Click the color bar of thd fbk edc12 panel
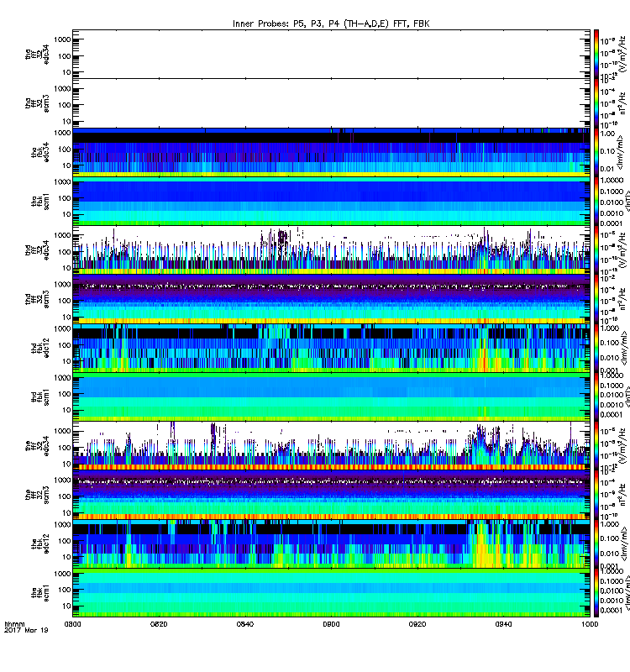The width and height of the screenshot is (630, 672). point(596,349)
